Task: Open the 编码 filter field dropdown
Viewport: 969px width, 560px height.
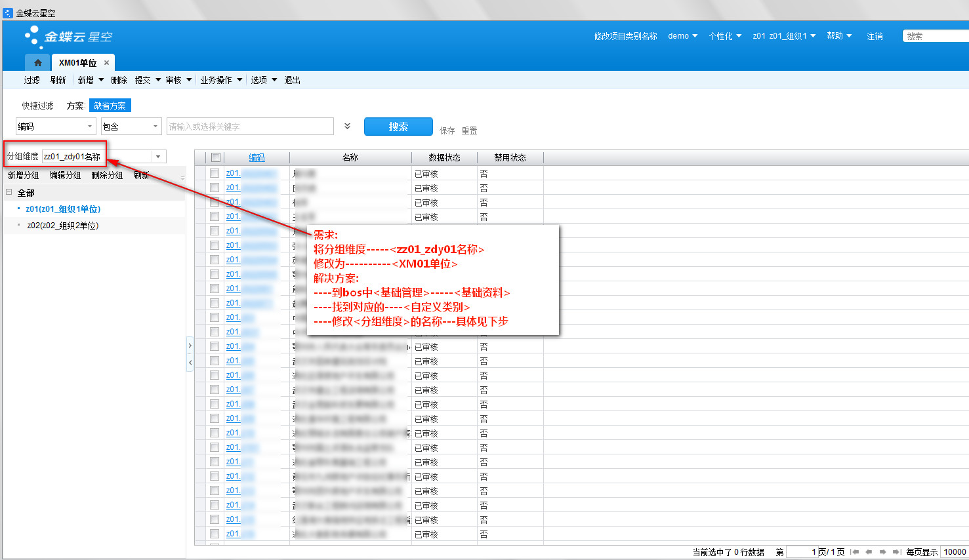Action: [90, 127]
